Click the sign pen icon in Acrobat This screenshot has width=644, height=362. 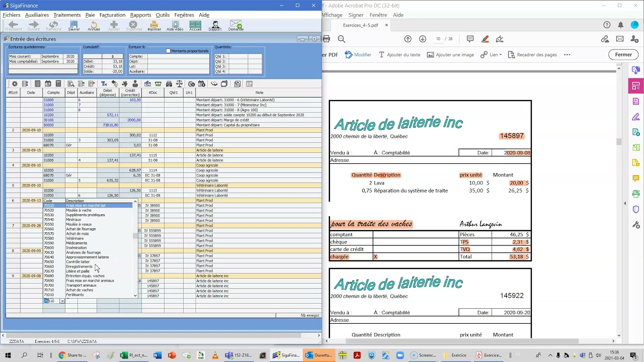[500, 39]
